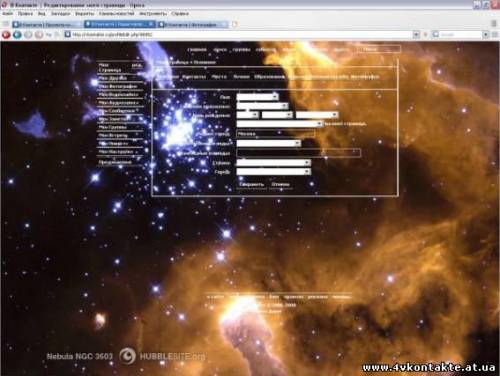This screenshot has width=500, height=376.
Task: Open Мои Друзья in the left sidebar
Action: (x=113, y=78)
